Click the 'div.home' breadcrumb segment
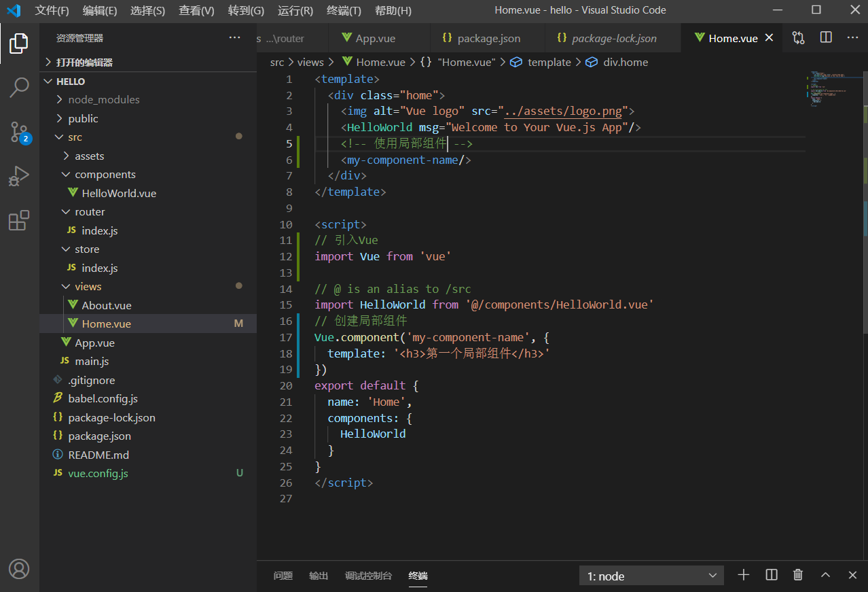This screenshot has width=868, height=592. (x=626, y=62)
